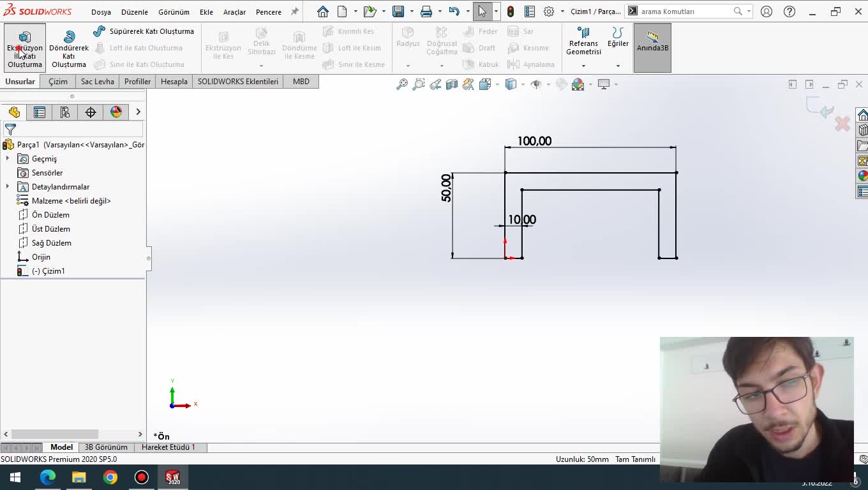Open PropertyManager panel tab
Viewport: 868px width, 490px height.
tap(40, 112)
